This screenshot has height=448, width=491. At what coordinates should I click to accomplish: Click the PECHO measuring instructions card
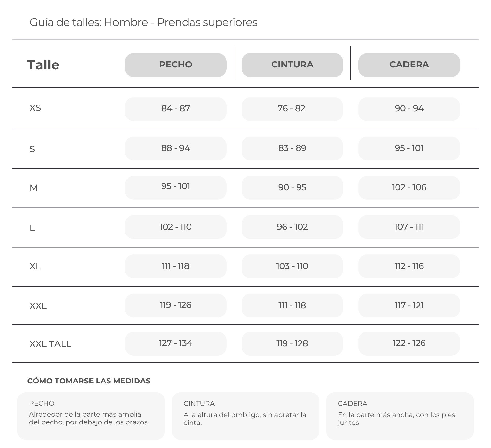coord(91,416)
